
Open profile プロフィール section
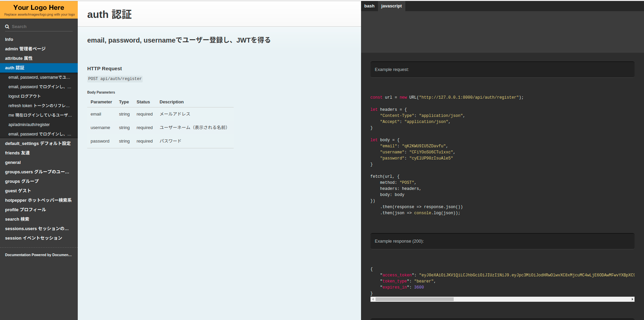[x=25, y=210]
